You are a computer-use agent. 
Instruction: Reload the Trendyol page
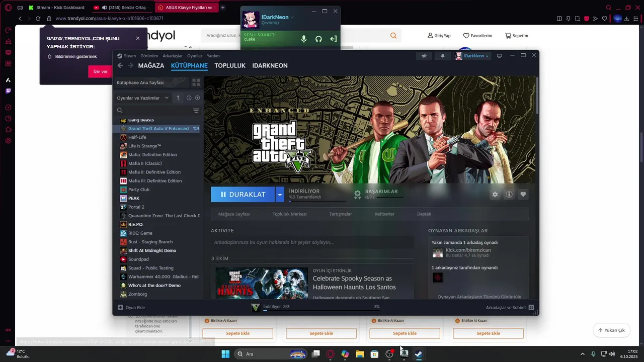click(x=38, y=19)
